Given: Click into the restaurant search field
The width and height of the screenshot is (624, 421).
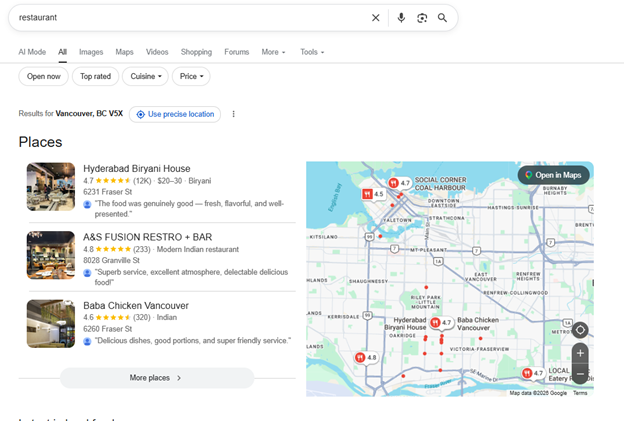Looking at the screenshot, I should coord(191,18).
